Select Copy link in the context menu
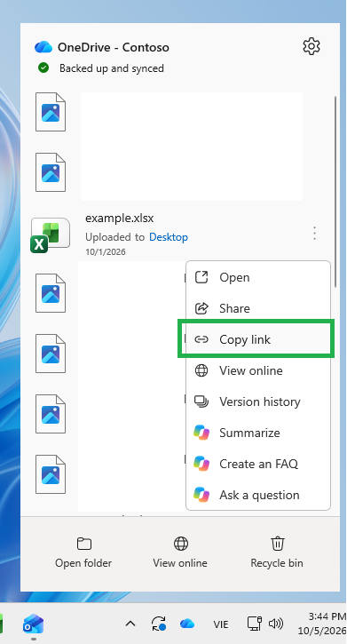Screen dimensions: 347x644 click(x=258, y=339)
